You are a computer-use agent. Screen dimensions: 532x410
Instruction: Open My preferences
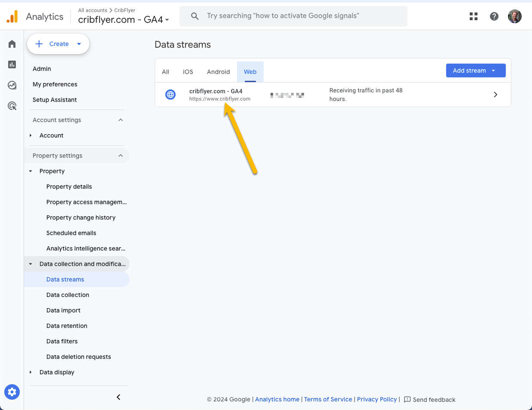(55, 84)
